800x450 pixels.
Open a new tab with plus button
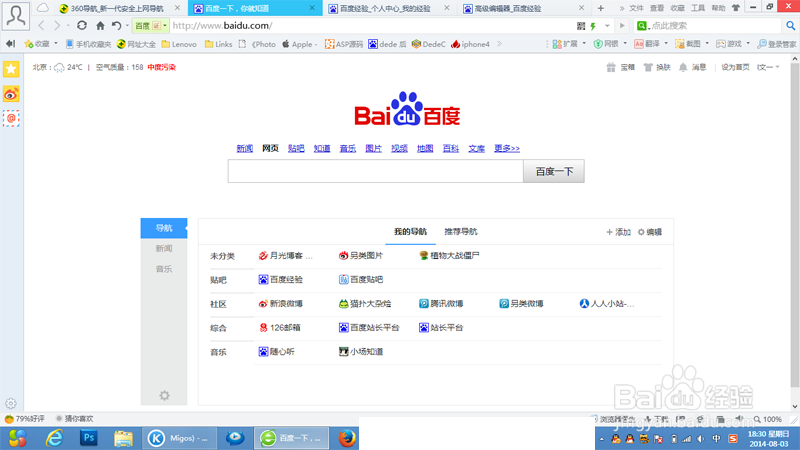pos(601,8)
